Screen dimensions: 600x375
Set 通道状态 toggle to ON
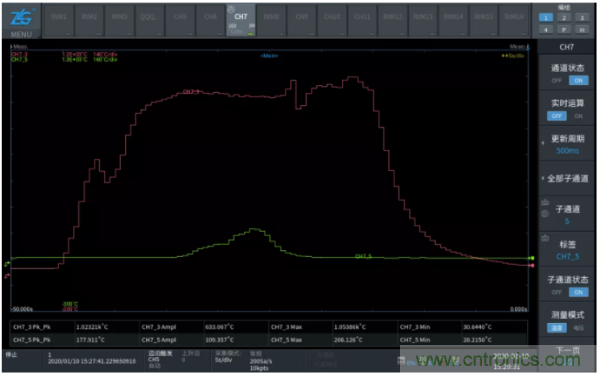point(578,80)
